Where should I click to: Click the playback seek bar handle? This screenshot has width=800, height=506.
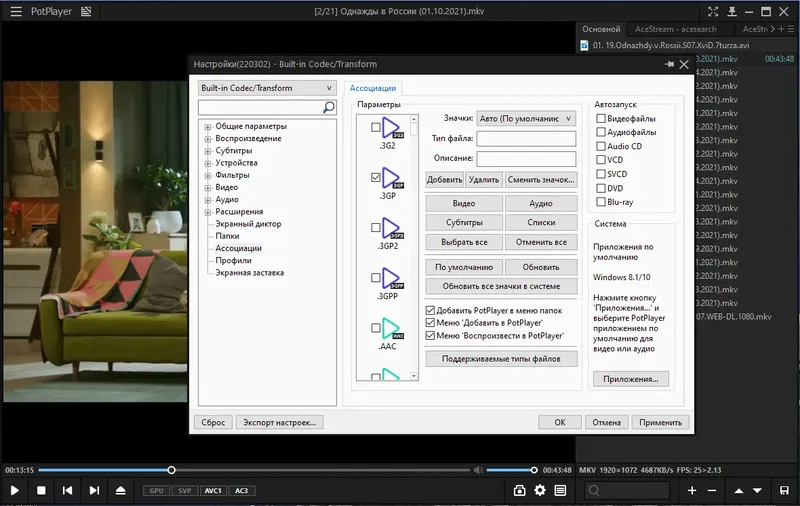[x=171, y=470]
